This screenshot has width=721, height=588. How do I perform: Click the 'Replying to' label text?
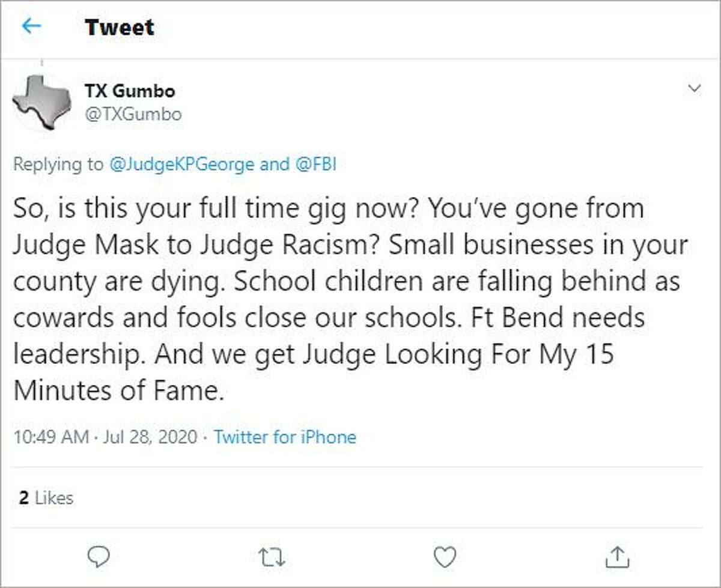(58, 165)
